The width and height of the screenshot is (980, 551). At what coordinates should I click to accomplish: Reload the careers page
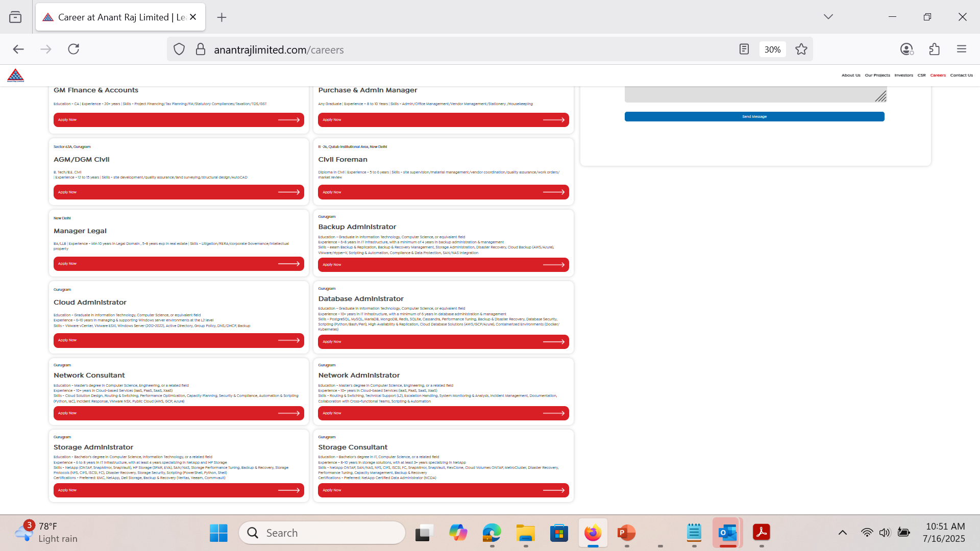pos(73,49)
